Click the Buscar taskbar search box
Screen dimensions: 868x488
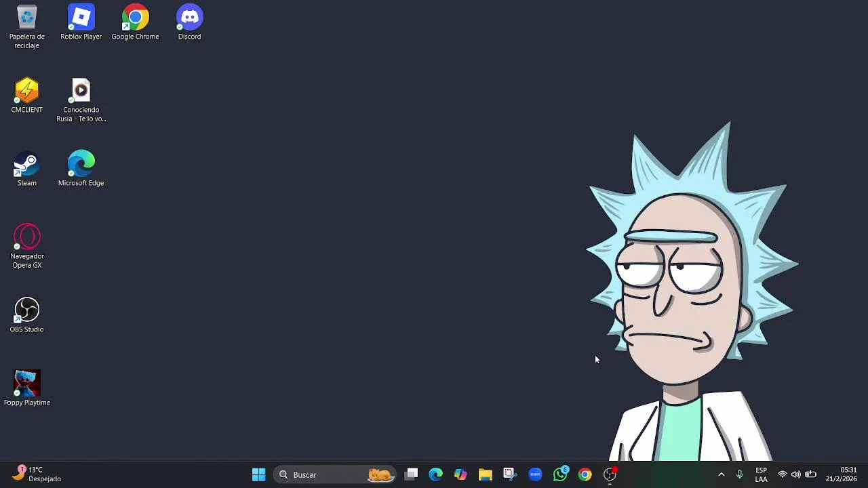pos(335,474)
